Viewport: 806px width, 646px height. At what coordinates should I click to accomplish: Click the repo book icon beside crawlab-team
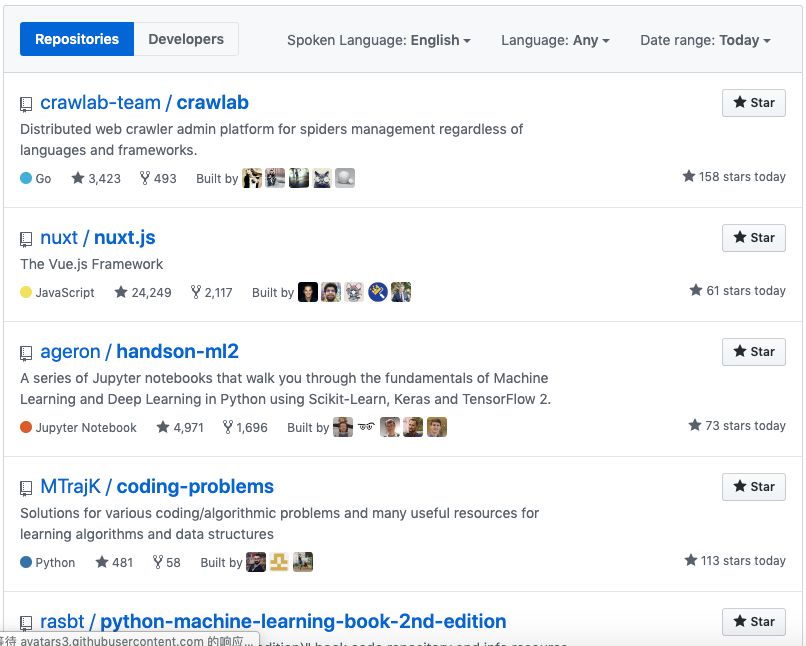pos(26,104)
